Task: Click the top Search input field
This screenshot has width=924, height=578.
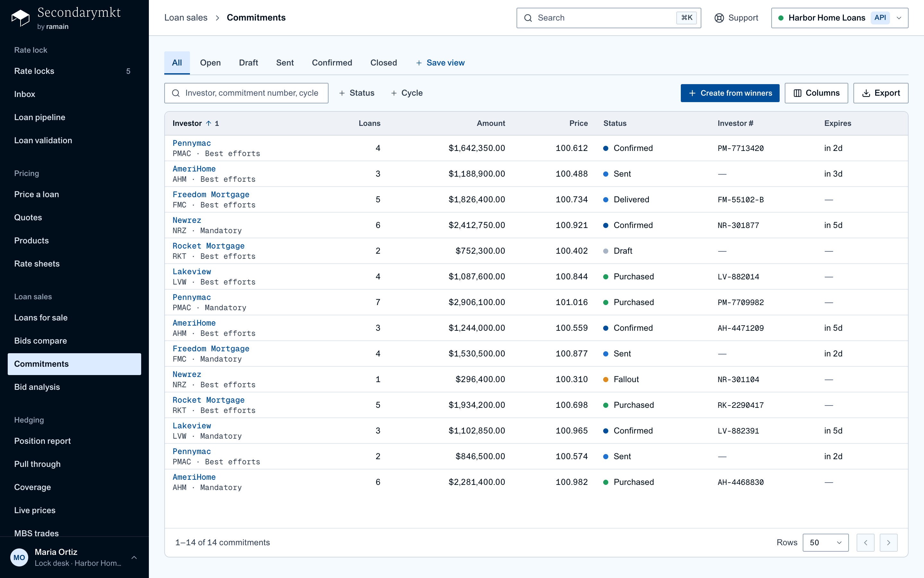Action: click(609, 18)
